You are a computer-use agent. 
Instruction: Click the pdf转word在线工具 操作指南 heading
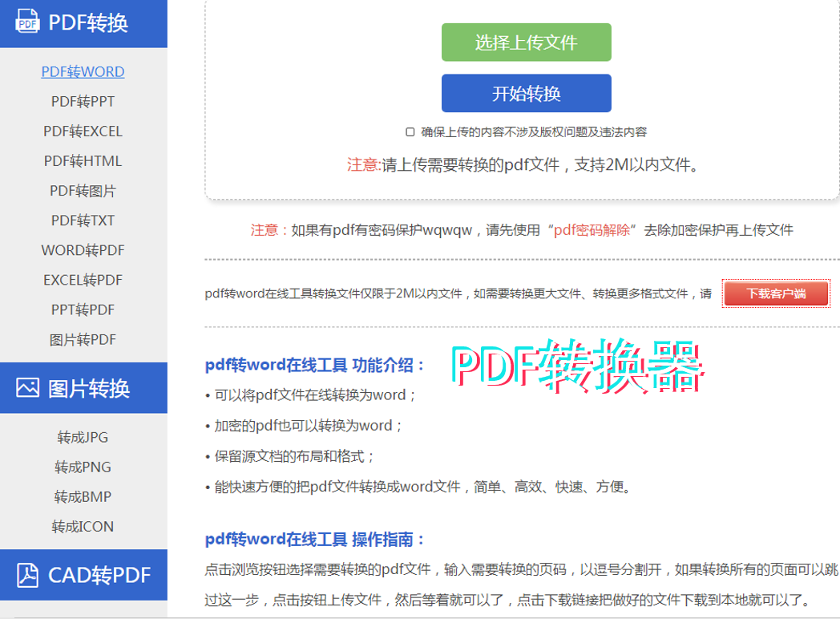(315, 539)
